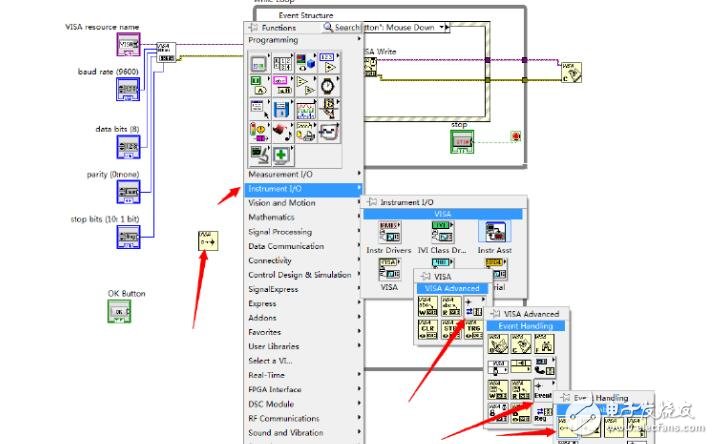Click the OK Button terminal on diagram

(120, 313)
